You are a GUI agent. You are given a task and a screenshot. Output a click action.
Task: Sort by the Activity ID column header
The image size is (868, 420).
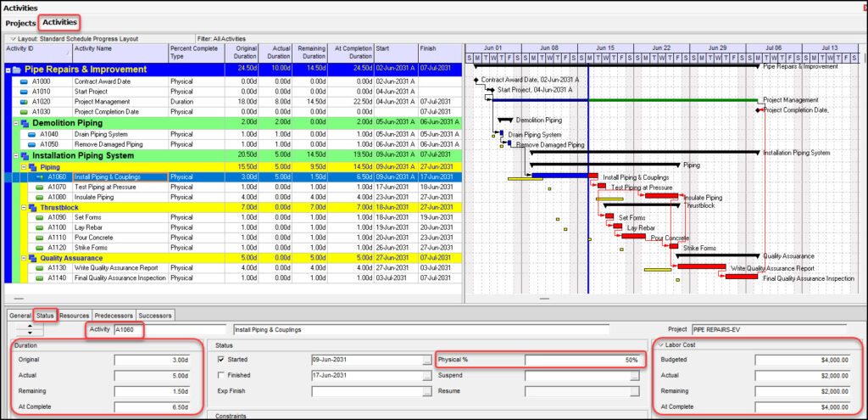(38, 53)
